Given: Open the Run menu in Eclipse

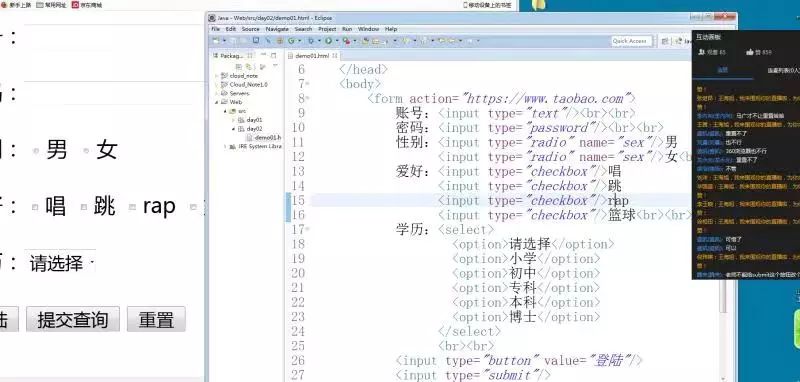Looking at the screenshot, I should click(347, 29).
